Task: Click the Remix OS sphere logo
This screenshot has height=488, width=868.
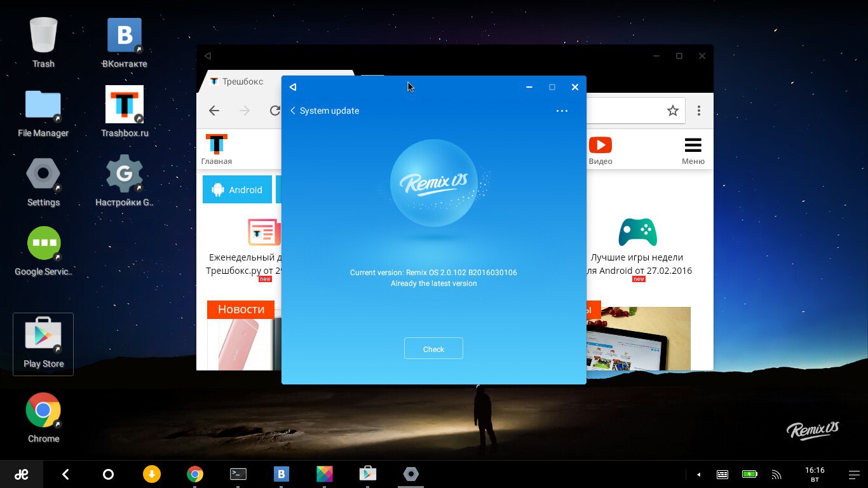Action: 433,184
